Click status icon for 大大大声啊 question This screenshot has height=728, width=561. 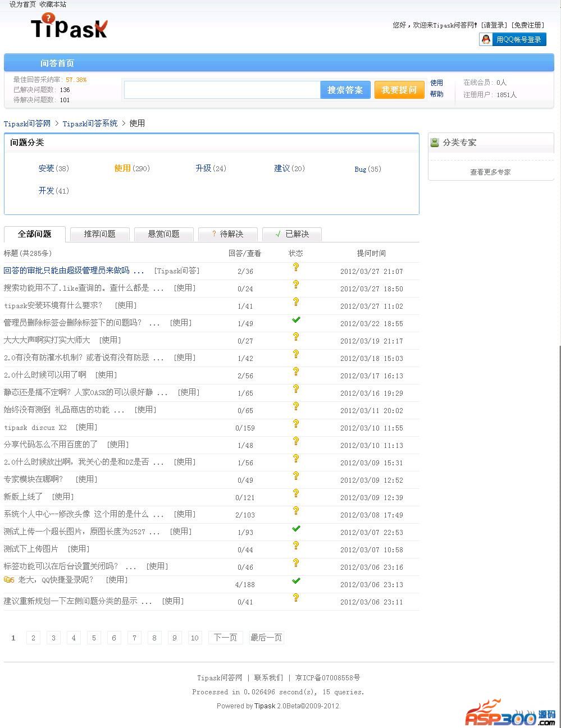(x=296, y=337)
